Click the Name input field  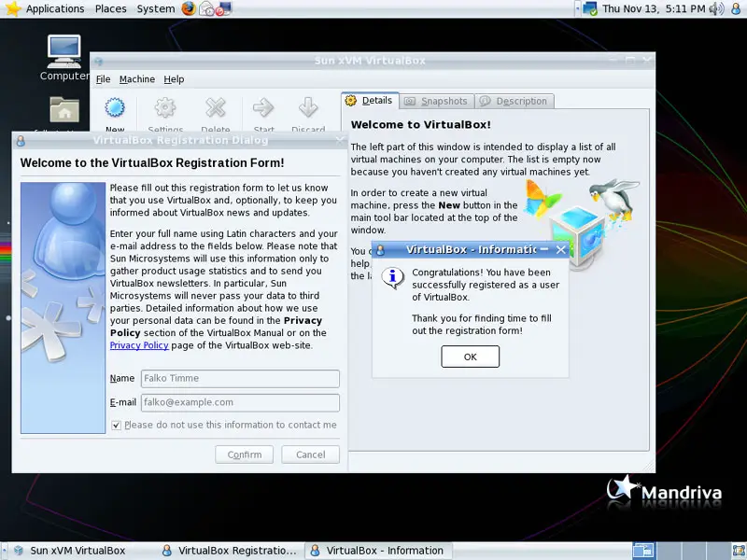(240, 379)
